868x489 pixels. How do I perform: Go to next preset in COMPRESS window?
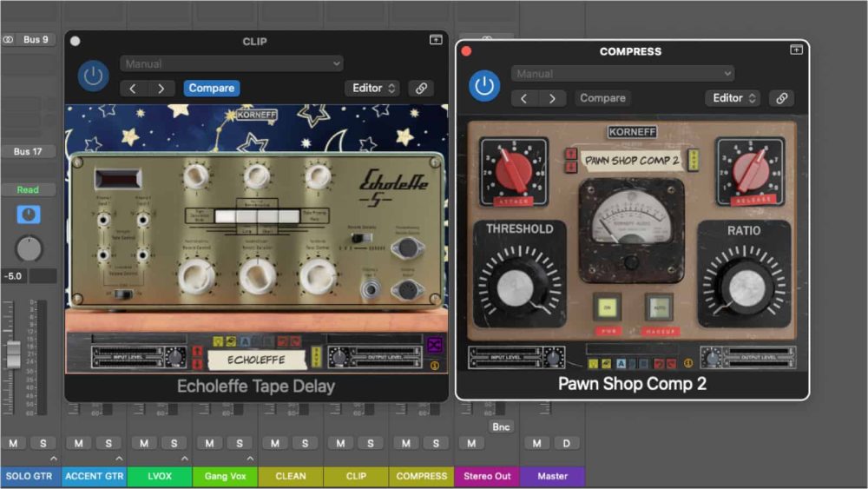[552, 98]
